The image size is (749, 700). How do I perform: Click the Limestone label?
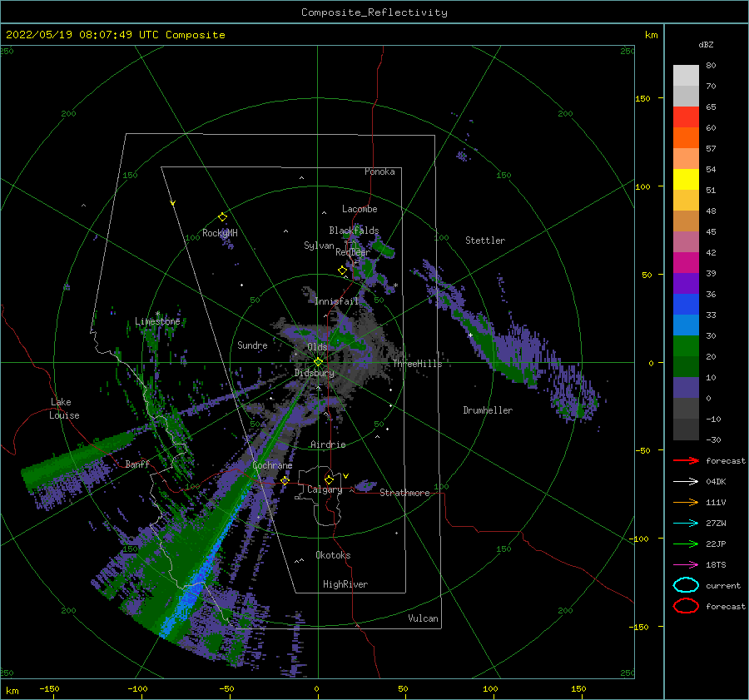pos(157,321)
